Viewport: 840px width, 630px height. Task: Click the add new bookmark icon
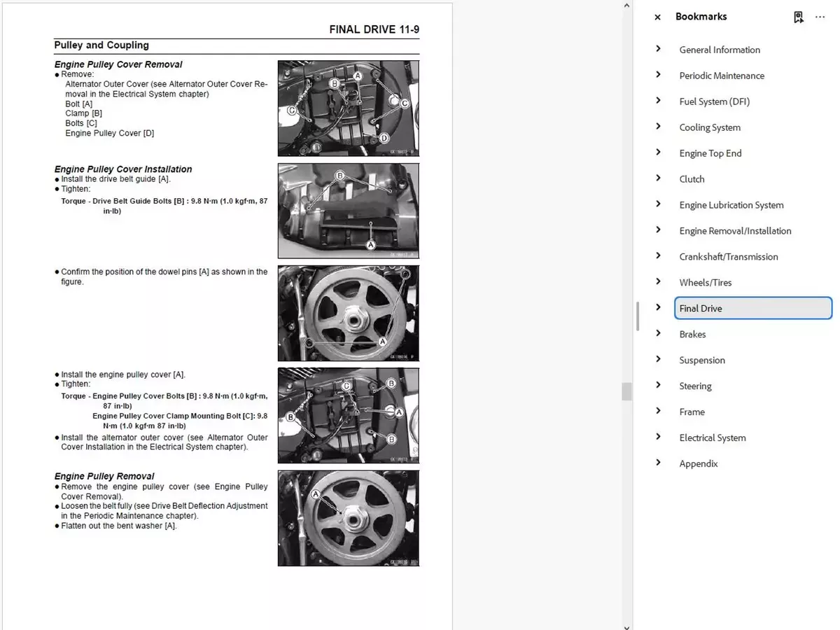(x=798, y=17)
